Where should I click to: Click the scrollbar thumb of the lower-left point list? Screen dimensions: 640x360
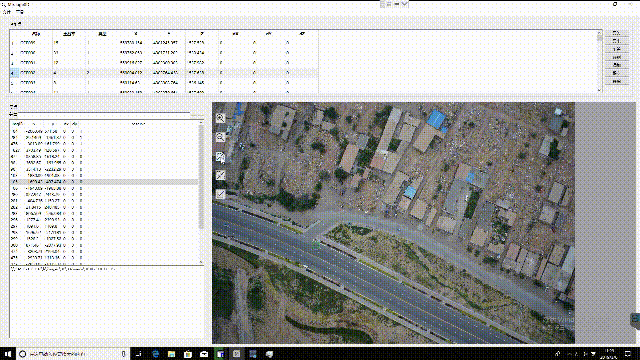pyautogui.click(x=201, y=176)
